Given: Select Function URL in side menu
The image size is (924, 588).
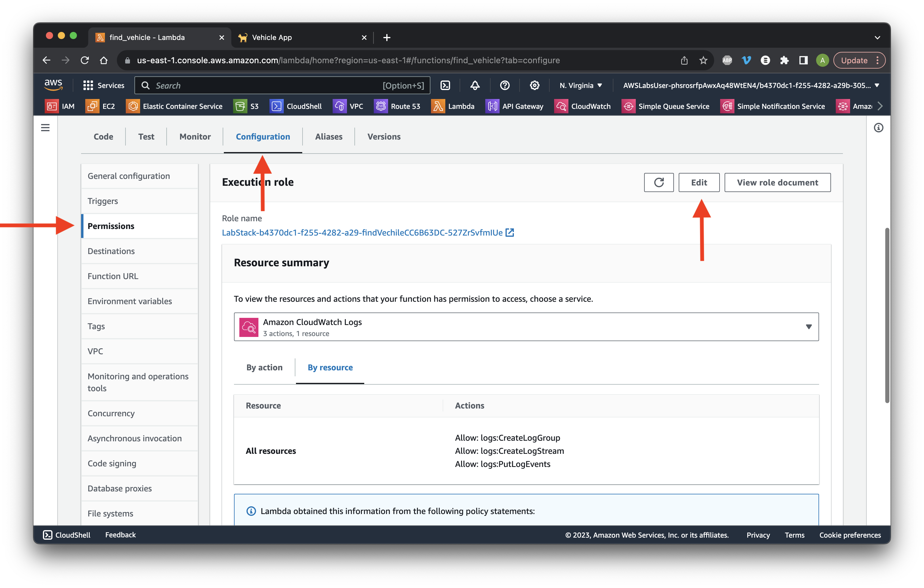Looking at the screenshot, I should pyautogui.click(x=140, y=276).
